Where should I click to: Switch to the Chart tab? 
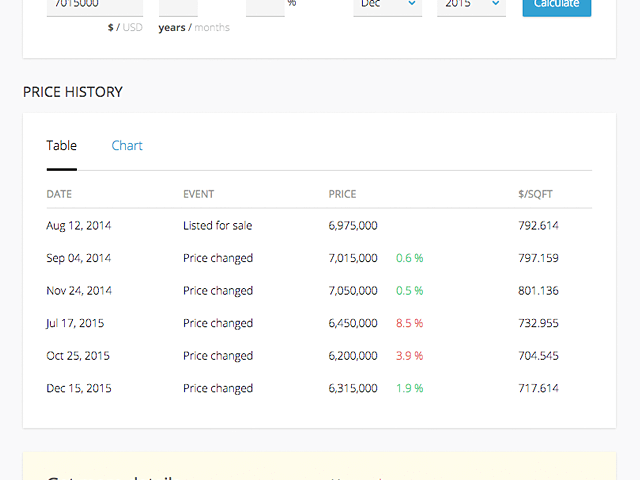pyautogui.click(x=127, y=146)
